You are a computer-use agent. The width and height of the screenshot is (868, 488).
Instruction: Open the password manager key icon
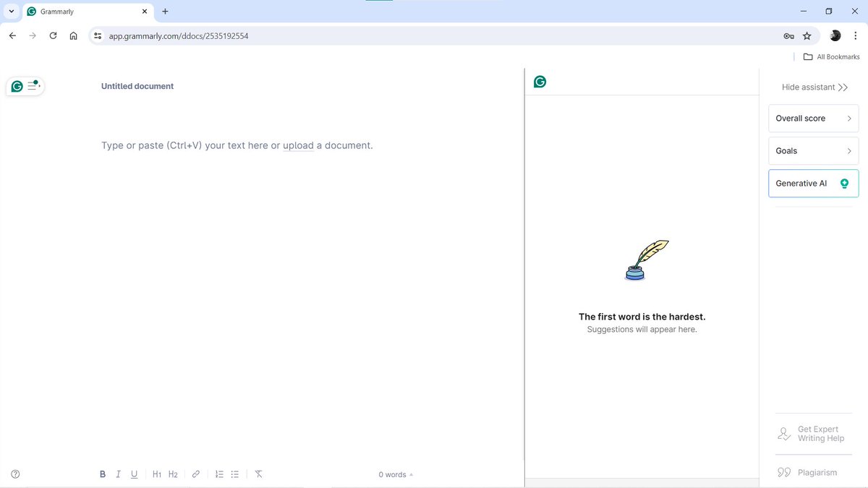[x=788, y=35]
